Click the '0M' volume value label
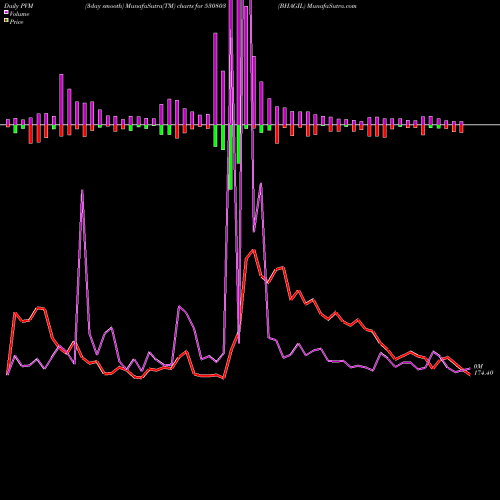500x500 pixels. (x=478, y=367)
